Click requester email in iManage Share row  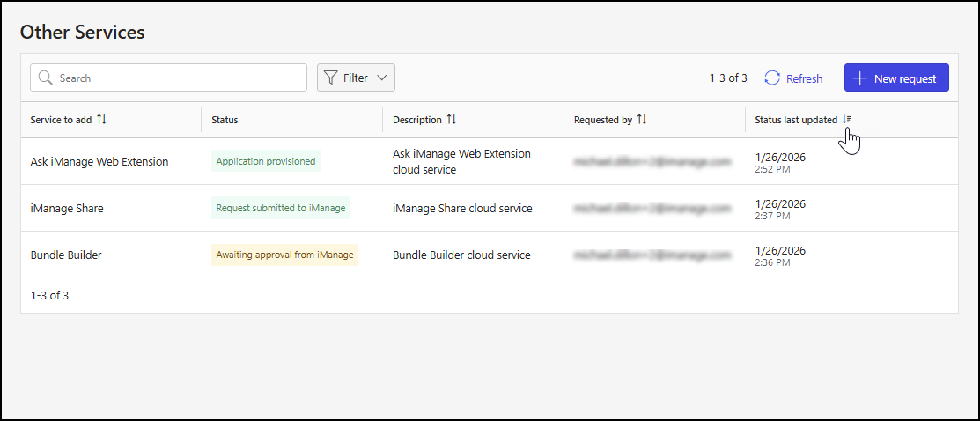tap(652, 209)
